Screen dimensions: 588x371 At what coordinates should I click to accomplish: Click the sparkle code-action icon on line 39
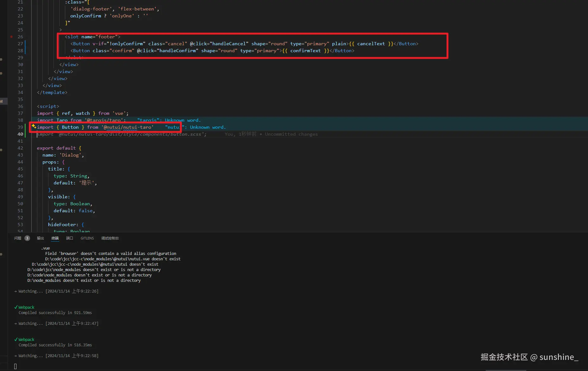point(34,127)
